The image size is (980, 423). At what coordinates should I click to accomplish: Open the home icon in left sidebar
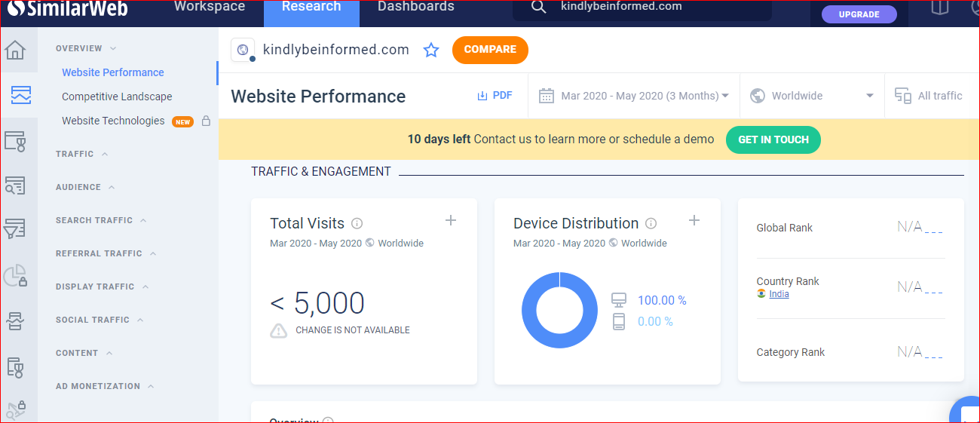pyautogui.click(x=15, y=51)
